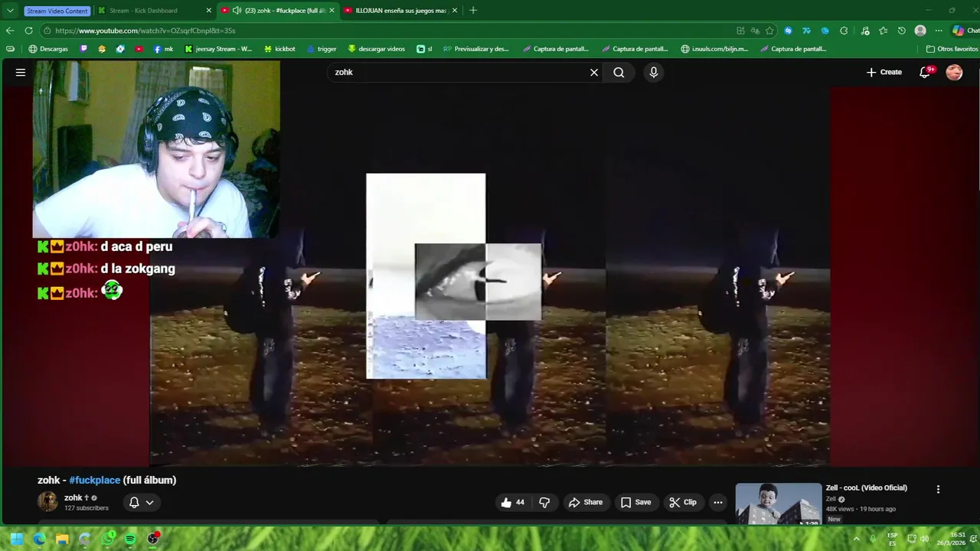Click the #fuckplace hashtag link
This screenshot has width=980, height=551.
point(94,480)
